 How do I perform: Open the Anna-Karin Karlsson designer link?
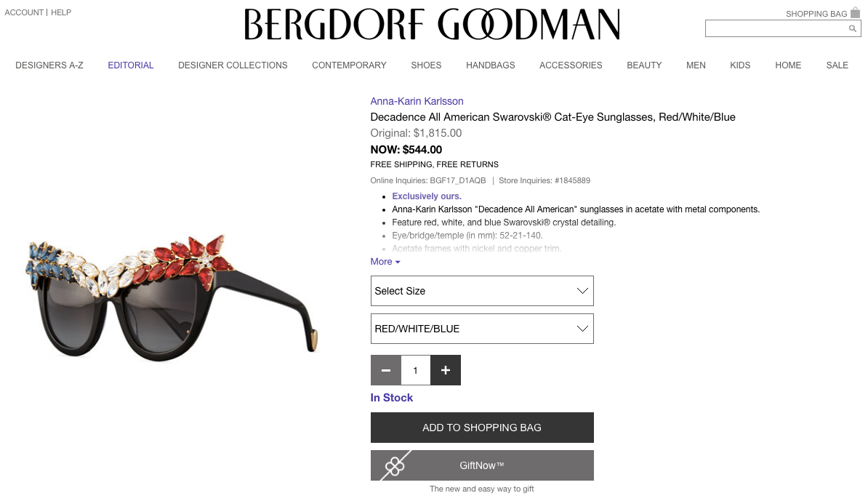click(417, 101)
